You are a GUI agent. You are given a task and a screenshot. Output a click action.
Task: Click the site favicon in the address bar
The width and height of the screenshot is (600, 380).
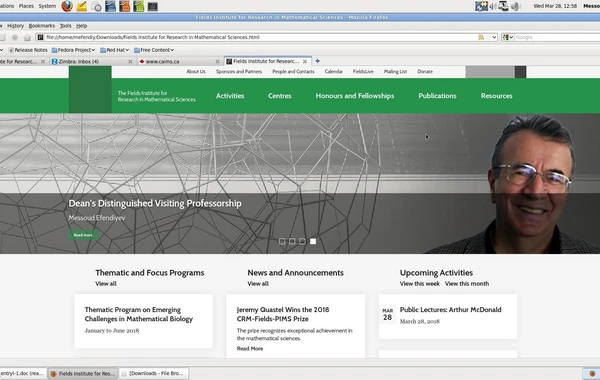41,37
